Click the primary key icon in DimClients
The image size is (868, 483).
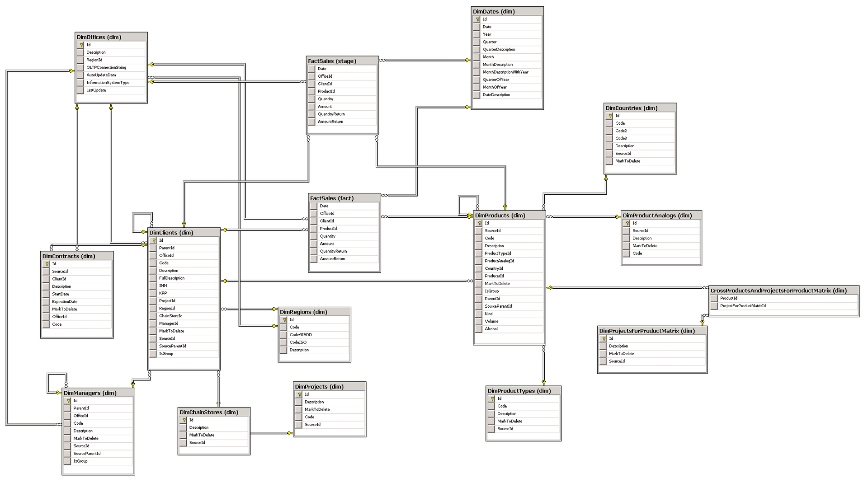pyautogui.click(x=153, y=240)
